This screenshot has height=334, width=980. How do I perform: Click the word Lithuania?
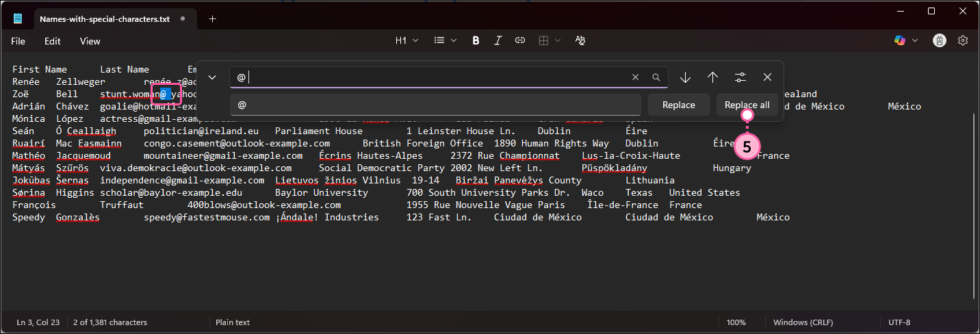(650, 180)
